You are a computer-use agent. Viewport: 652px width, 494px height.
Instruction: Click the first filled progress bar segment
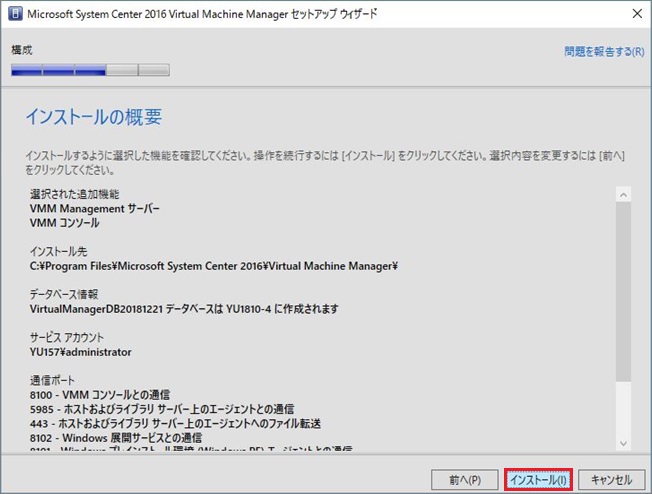pos(27,70)
